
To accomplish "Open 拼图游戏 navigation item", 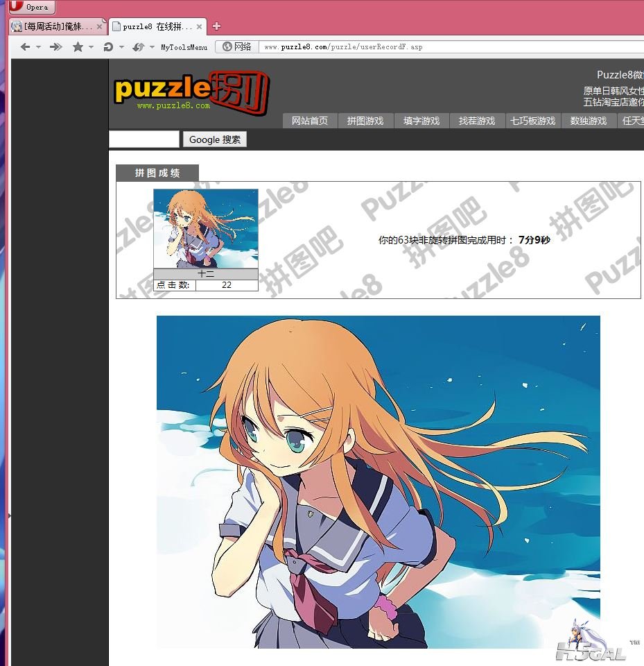I will (x=365, y=121).
